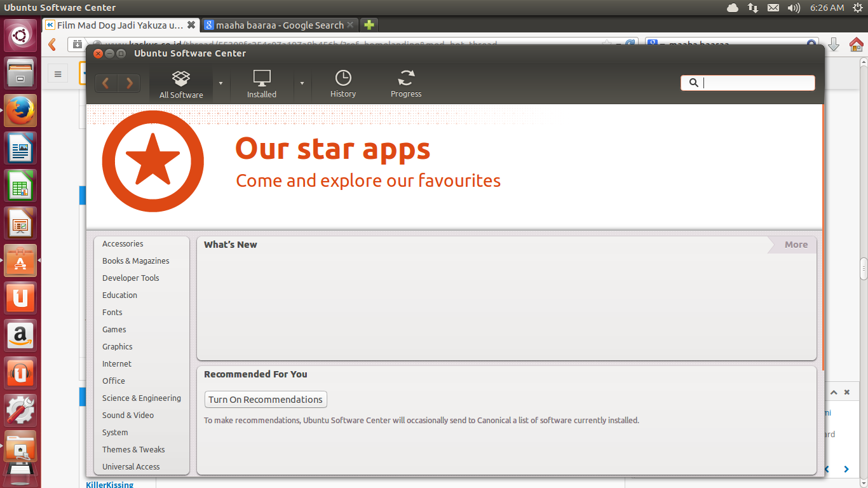
Task: Click the Firefox scrollbar down arrow
Action: 864,483
